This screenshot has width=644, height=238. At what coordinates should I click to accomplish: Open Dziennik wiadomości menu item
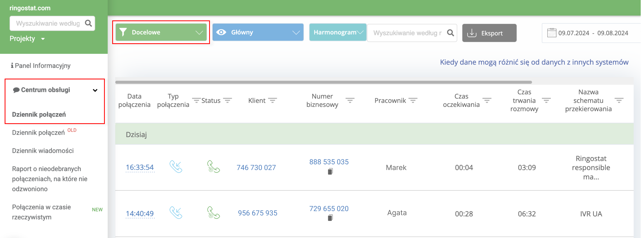coord(43,151)
